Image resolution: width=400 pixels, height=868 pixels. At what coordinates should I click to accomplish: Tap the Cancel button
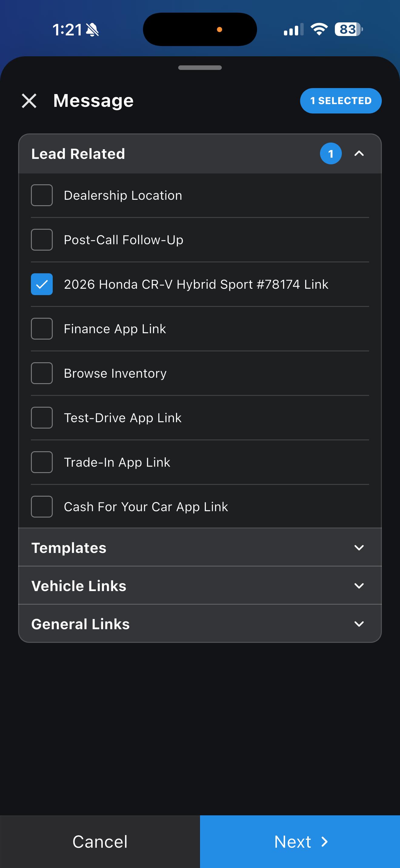[100, 842]
